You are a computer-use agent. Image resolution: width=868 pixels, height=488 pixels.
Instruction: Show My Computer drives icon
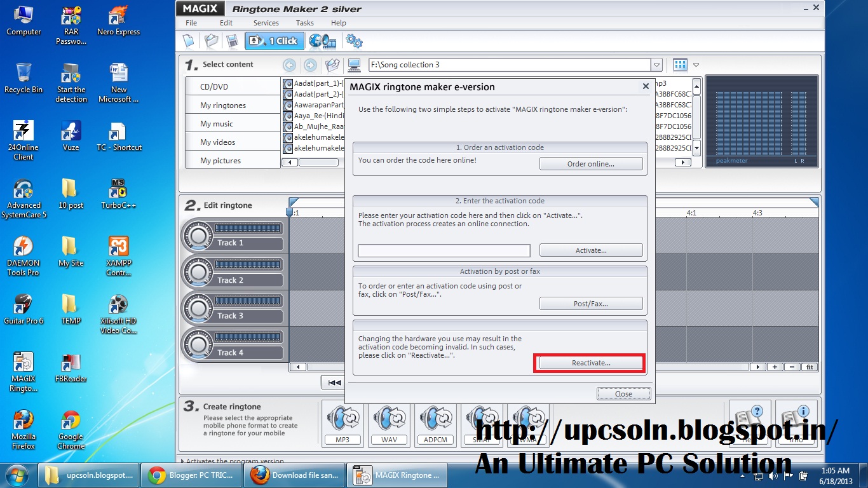tap(355, 65)
